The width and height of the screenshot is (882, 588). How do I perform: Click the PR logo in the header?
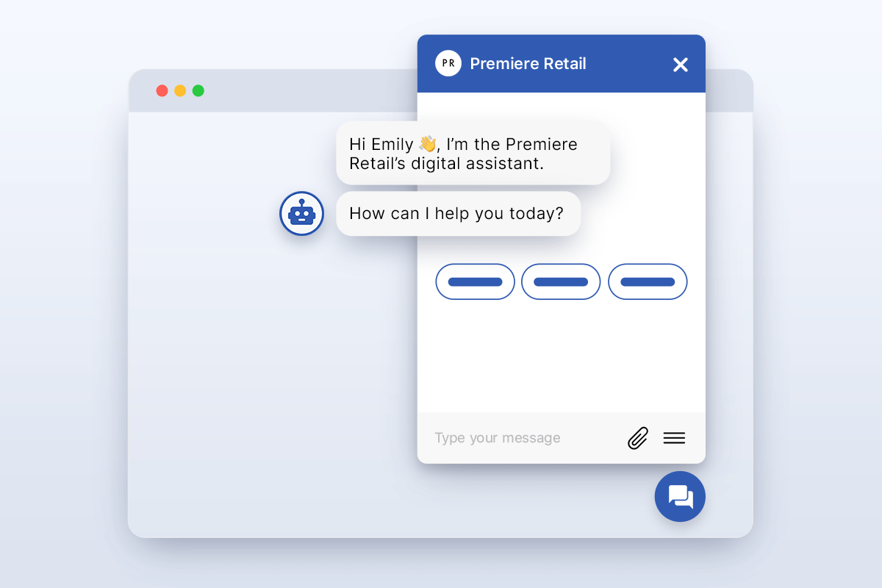pos(448,63)
